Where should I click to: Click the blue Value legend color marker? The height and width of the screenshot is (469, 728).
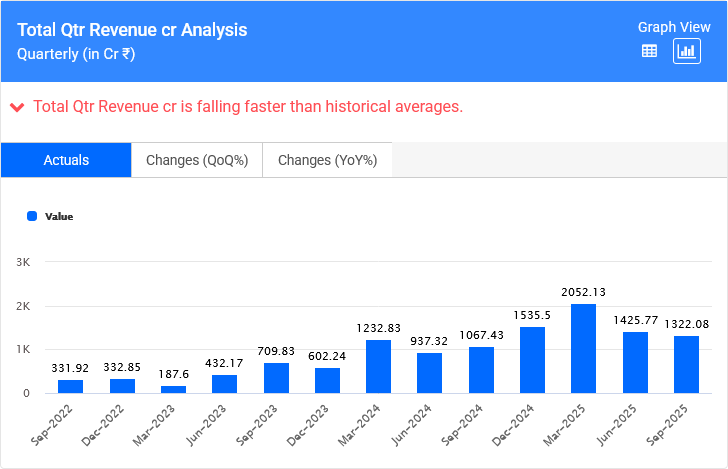pyautogui.click(x=32, y=216)
